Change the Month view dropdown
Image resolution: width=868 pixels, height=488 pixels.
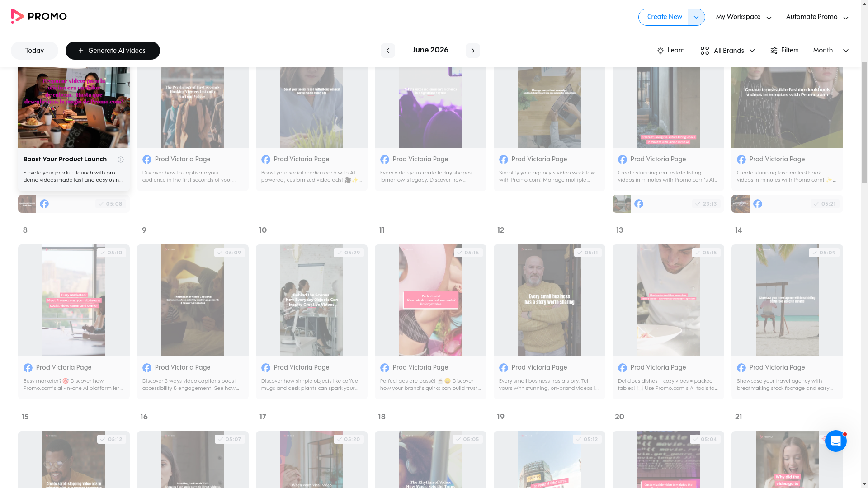click(830, 51)
